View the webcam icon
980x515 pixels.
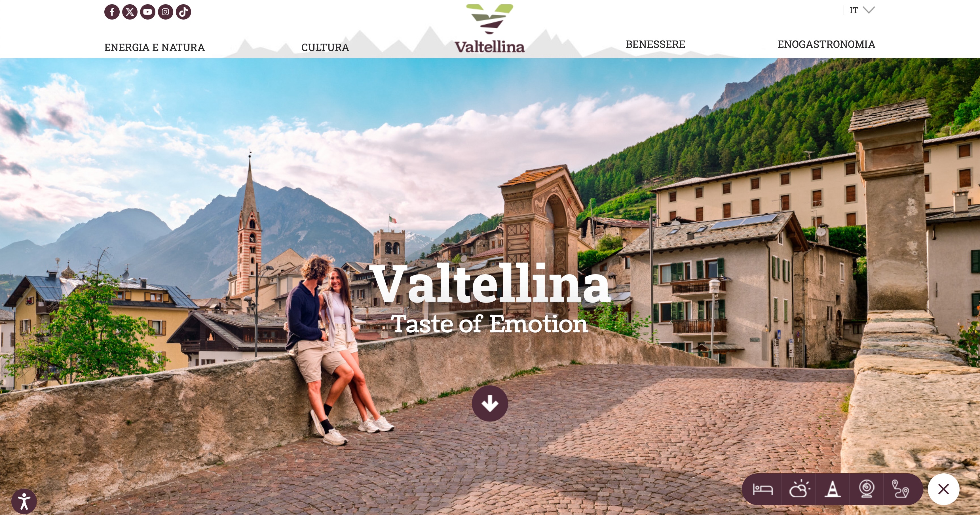pyautogui.click(x=867, y=489)
